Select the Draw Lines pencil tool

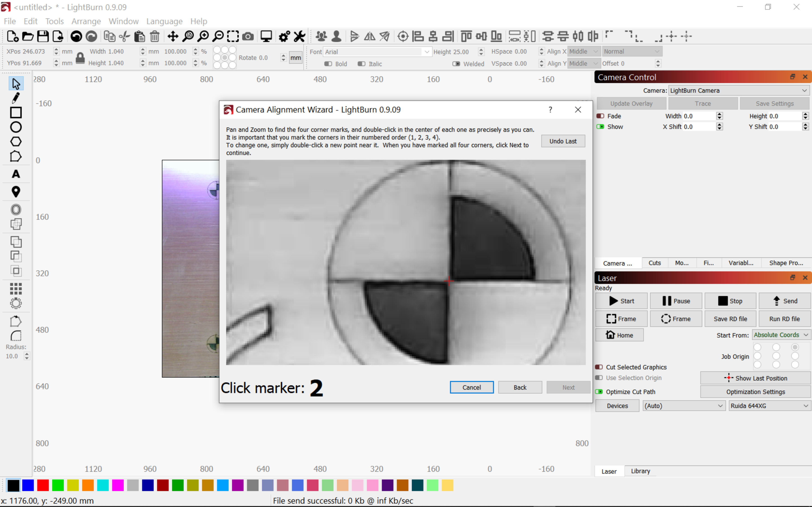tap(15, 98)
